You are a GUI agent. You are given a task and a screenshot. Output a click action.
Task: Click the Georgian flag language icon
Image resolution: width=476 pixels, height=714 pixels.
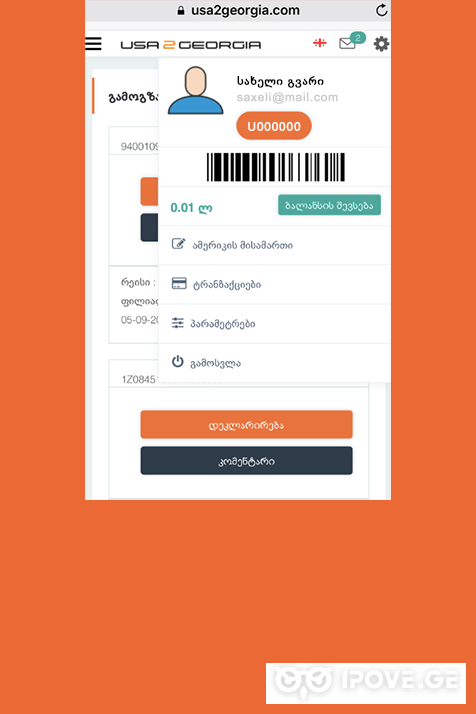(x=320, y=43)
